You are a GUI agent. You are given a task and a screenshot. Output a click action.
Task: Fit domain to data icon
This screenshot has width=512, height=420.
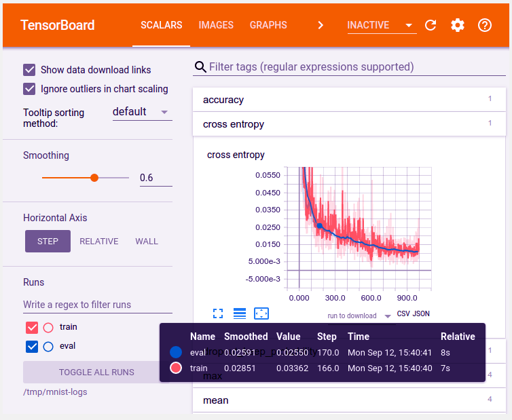261,313
